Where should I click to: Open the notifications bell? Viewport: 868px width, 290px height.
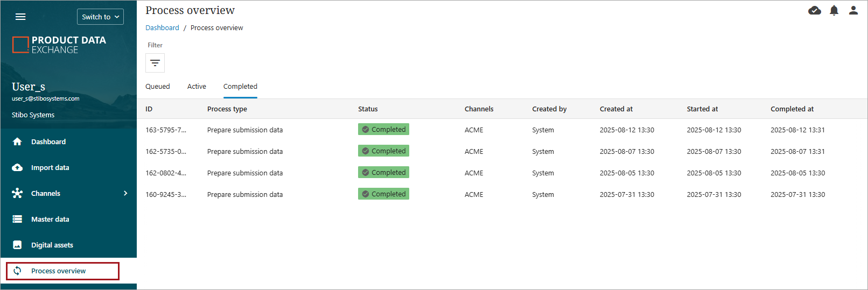point(834,10)
